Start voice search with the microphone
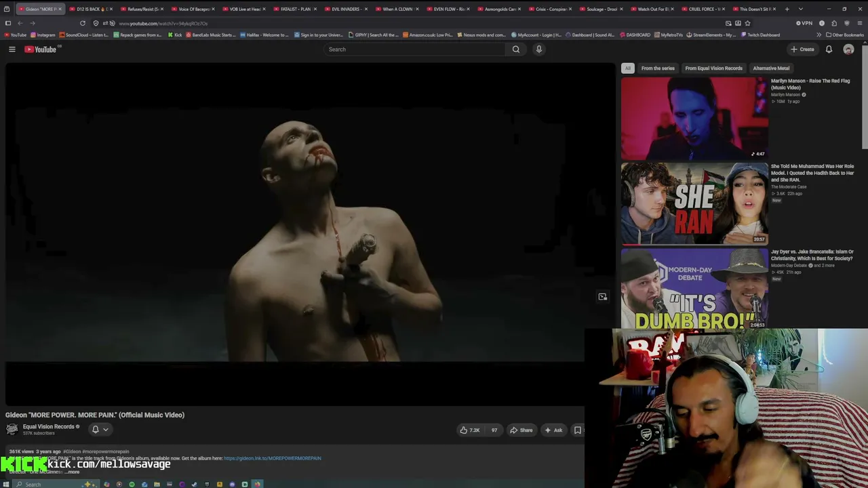Viewport: 868px width, 488px height. (x=539, y=49)
